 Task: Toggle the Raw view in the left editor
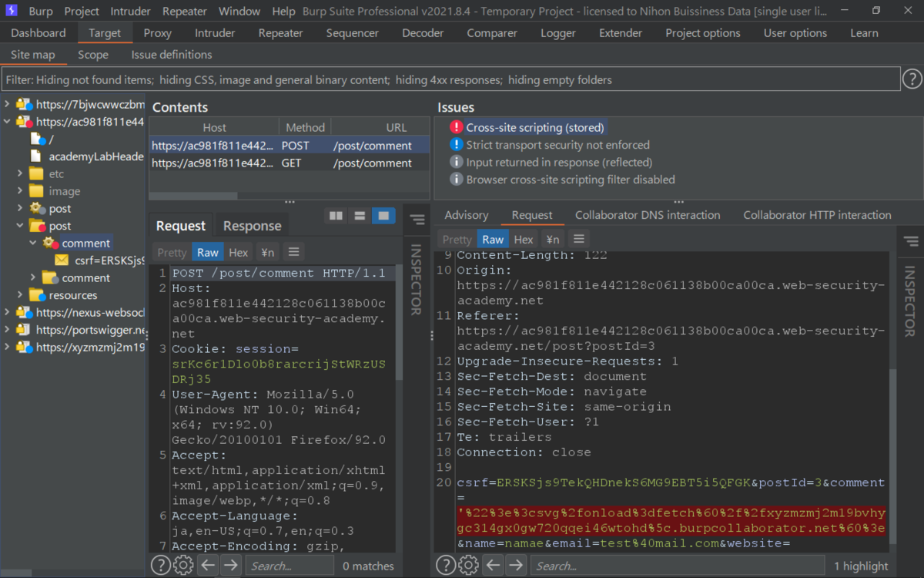(208, 252)
